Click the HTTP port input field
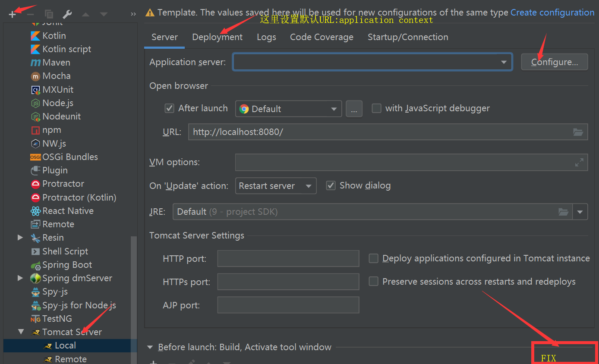The height and width of the screenshot is (364, 599). coord(288,259)
